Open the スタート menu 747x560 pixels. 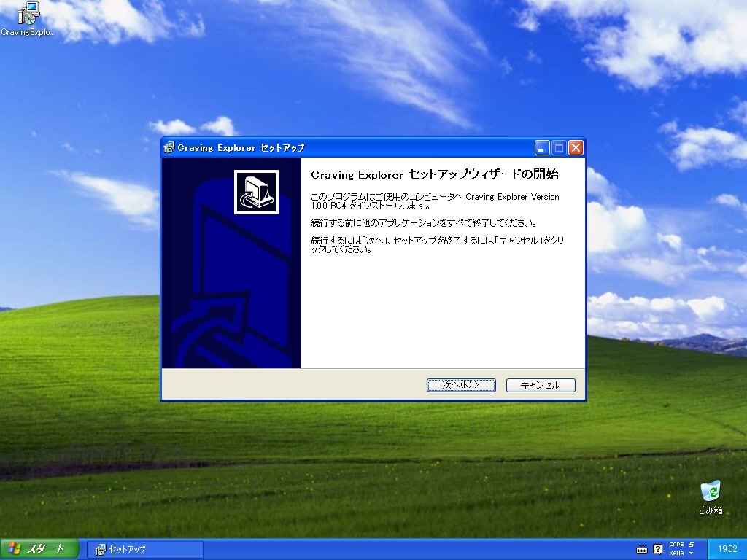tap(39, 549)
